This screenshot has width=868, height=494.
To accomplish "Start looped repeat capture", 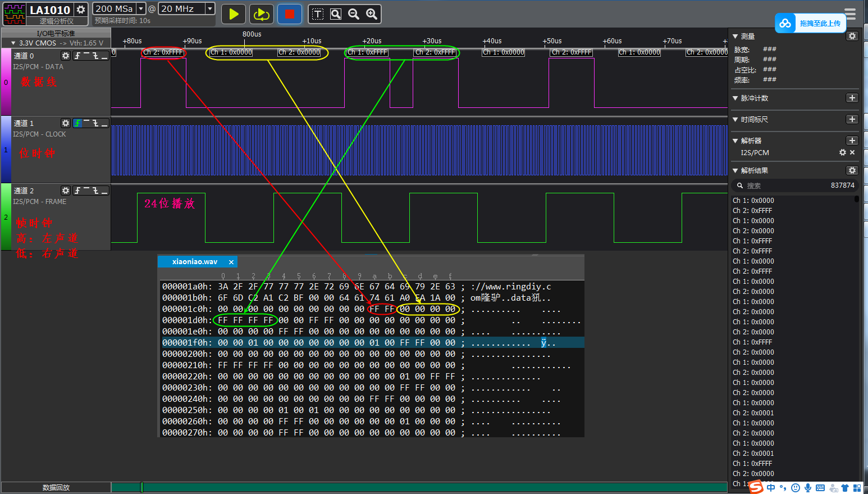I will (x=262, y=14).
